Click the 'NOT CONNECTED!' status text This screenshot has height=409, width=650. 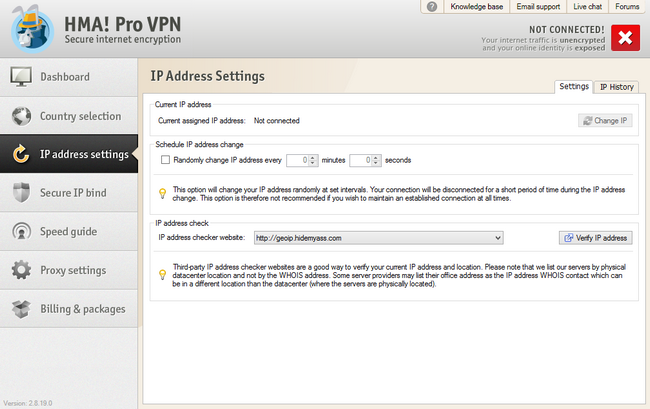pyautogui.click(x=567, y=30)
